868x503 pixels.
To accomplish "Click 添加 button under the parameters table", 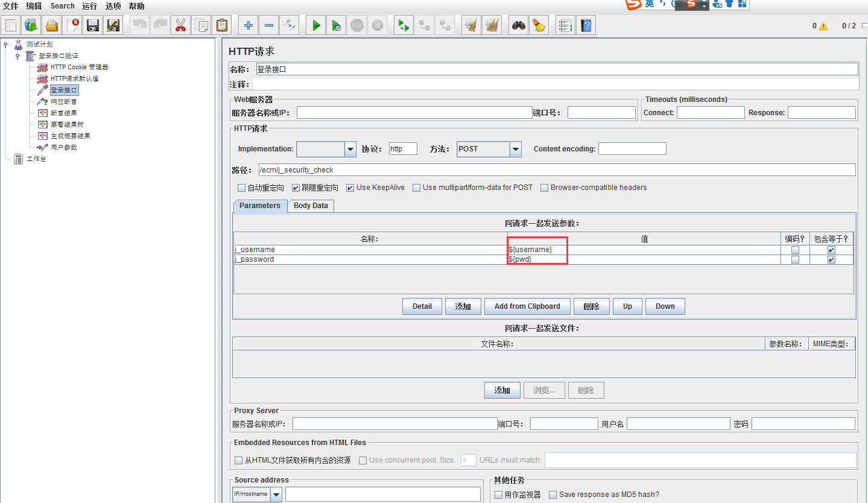I will click(463, 306).
